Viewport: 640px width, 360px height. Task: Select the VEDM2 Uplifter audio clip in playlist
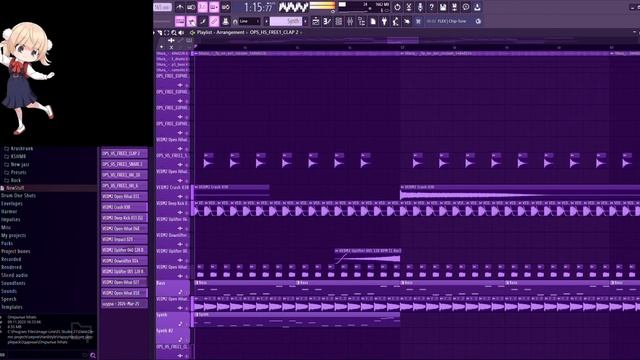point(367,256)
